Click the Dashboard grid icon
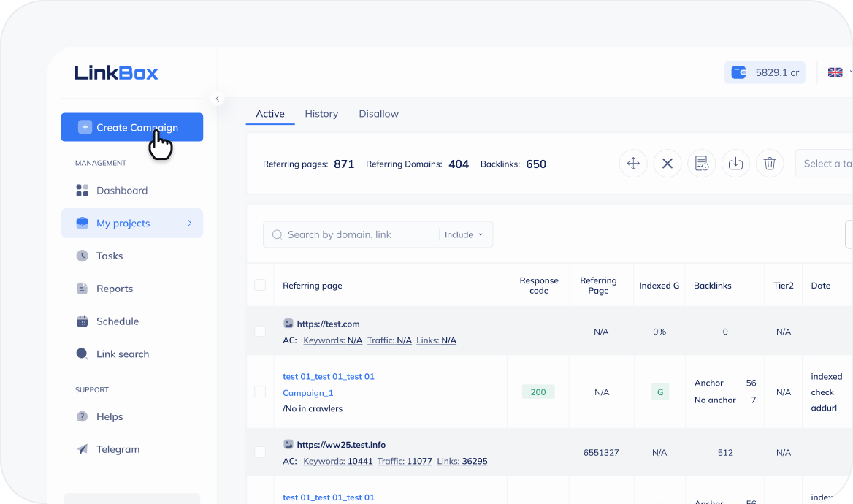The height and width of the screenshot is (504, 853). tap(82, 191)
